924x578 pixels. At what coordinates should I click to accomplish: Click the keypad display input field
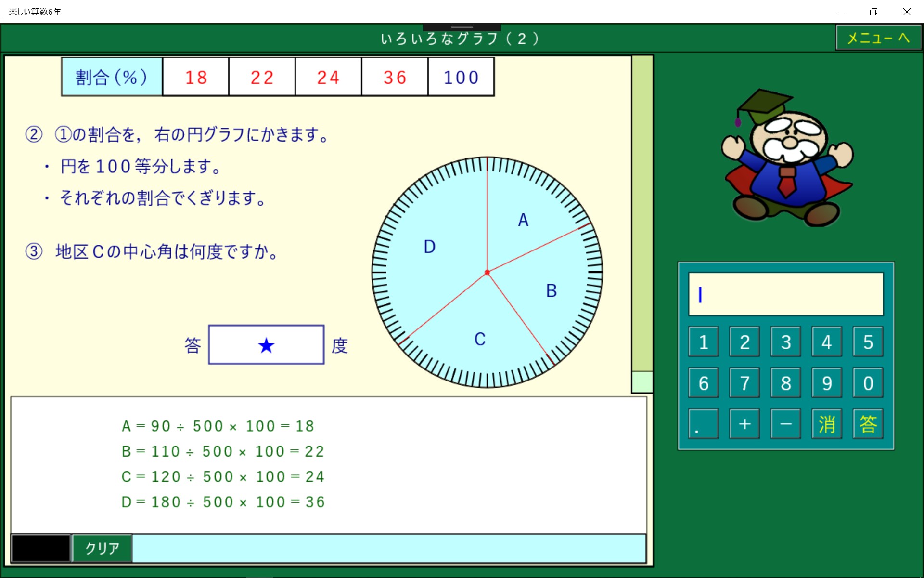[785, 294]
